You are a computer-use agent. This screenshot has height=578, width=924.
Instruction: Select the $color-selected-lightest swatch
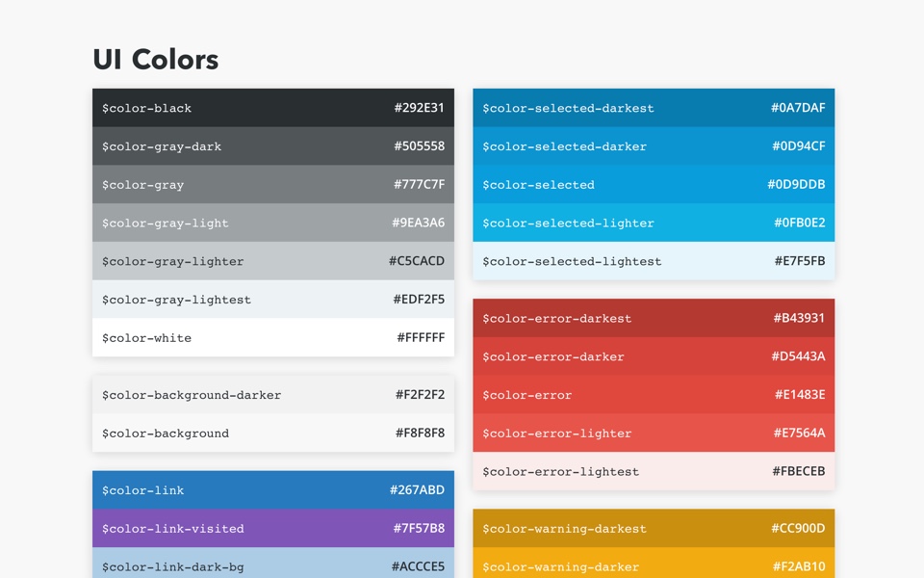point(654,261)
